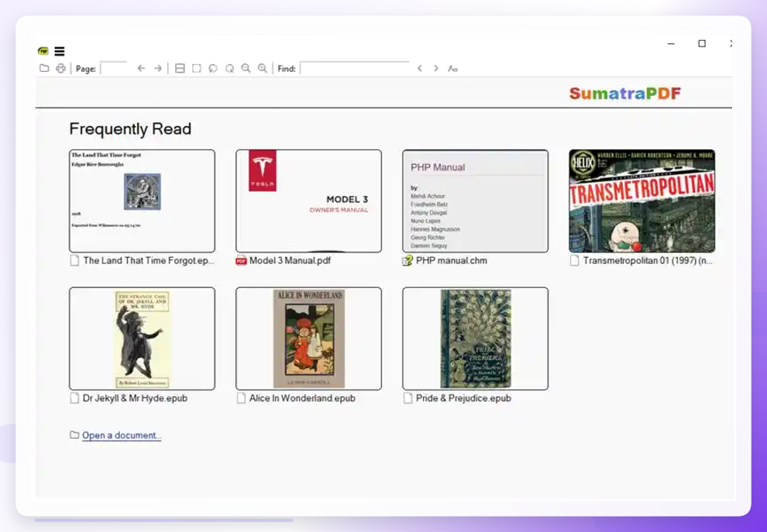Click the 'Model 3 Manual.pdf' file name
767x532 pixels.
pos(290,261)
